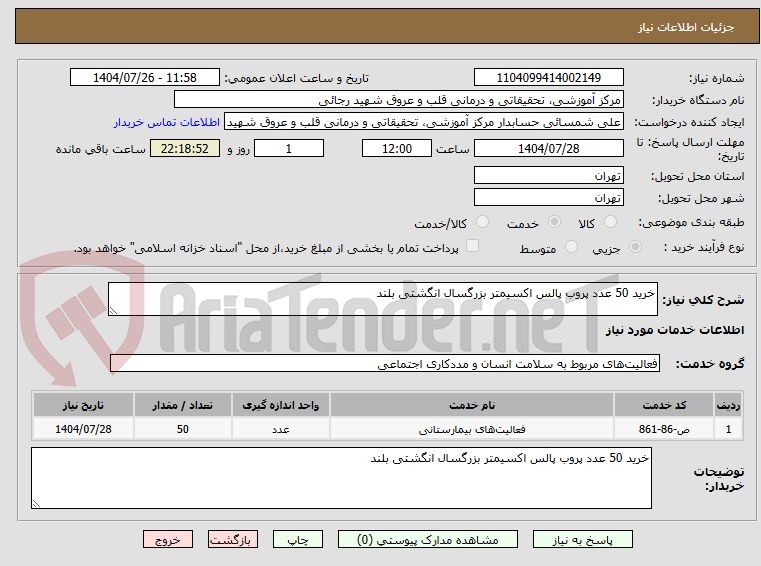This screenshot has width=761, height=566.
Task: Click the announcement date field 1404/07/26 - 11:58
Action: pos(145,78)
